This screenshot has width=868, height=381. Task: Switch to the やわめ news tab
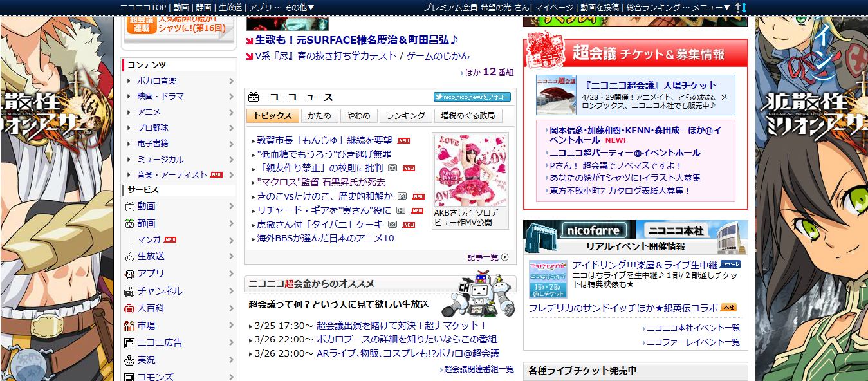click(x=358, y=116)
